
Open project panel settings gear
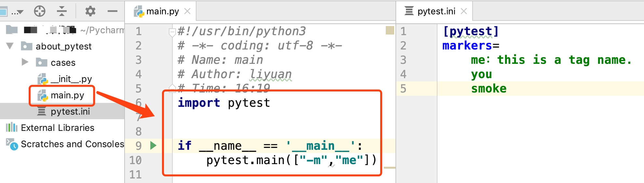click(x=90, y=11)
